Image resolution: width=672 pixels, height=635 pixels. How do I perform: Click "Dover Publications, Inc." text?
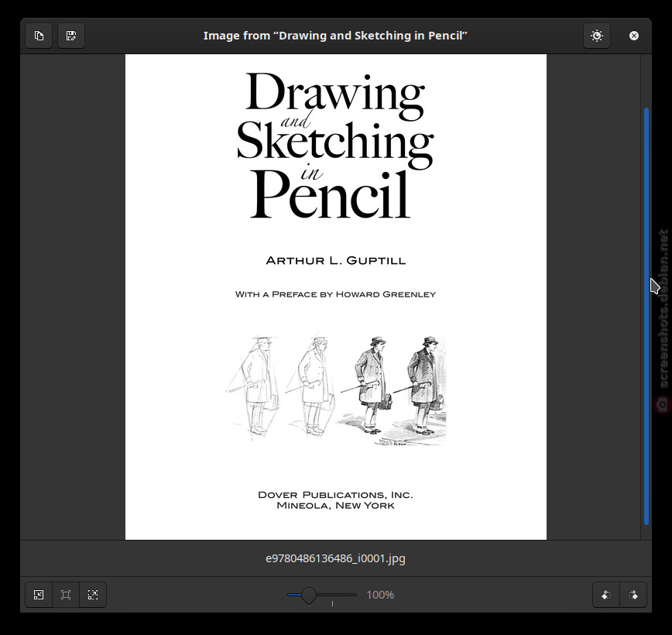335,495
